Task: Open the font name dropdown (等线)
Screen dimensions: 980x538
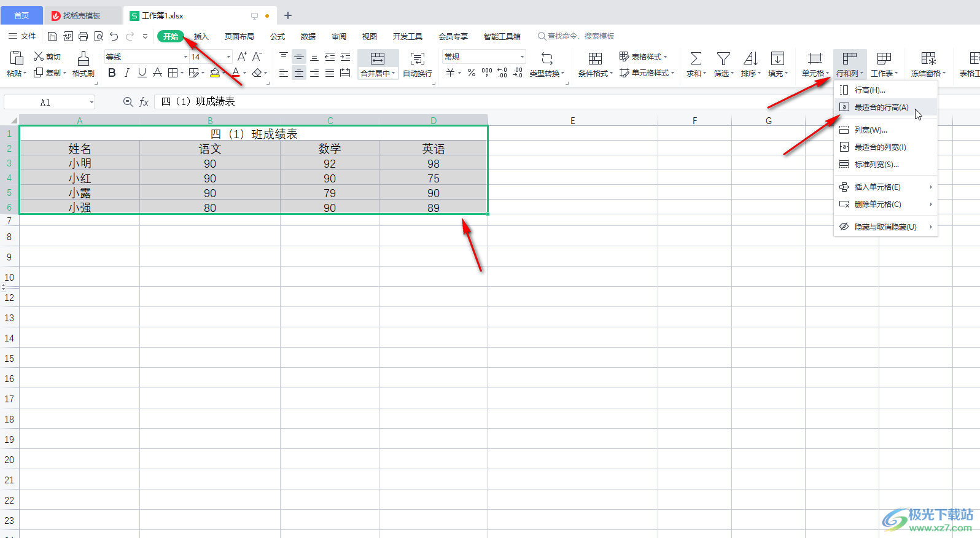Action: [185, 57]
